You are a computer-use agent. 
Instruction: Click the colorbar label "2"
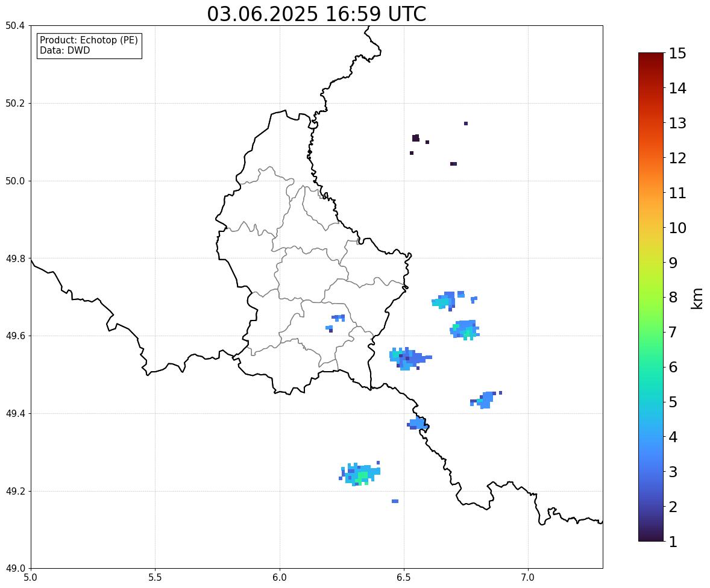673,506
